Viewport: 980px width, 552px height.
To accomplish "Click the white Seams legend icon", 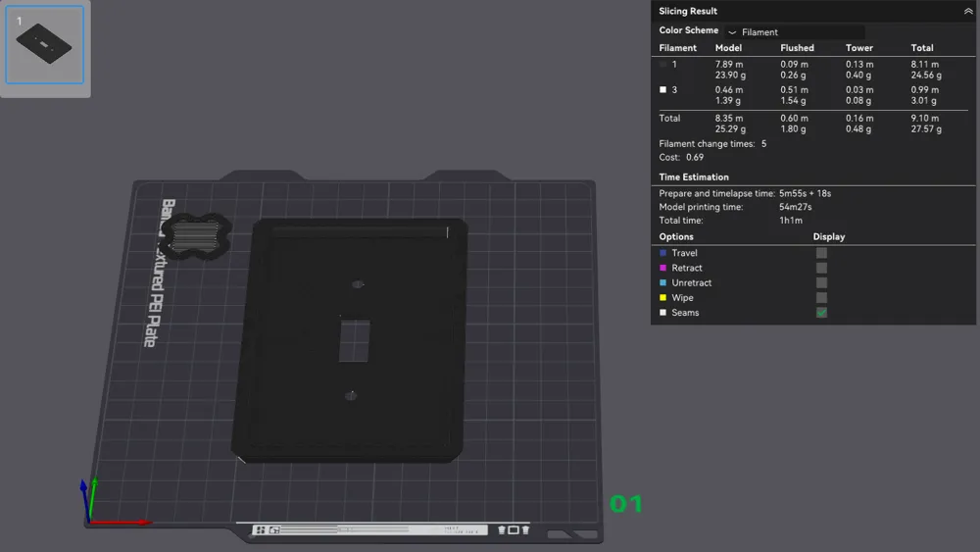I will pos(663,313).
